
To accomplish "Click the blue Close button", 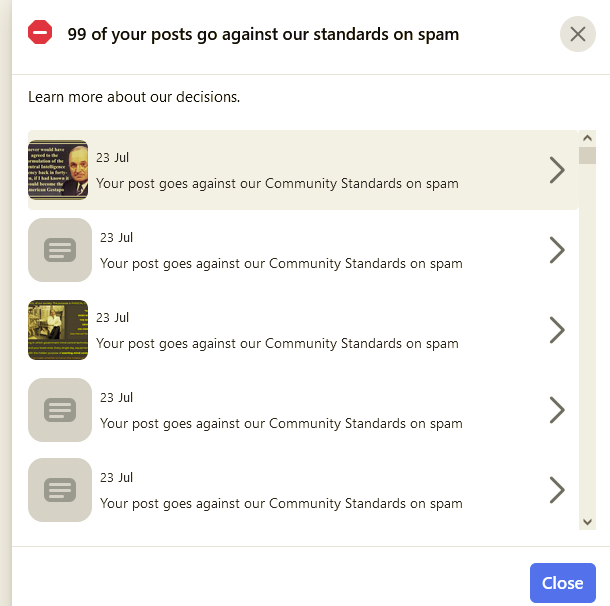I will pyautogui.click(x=562, y=583).
